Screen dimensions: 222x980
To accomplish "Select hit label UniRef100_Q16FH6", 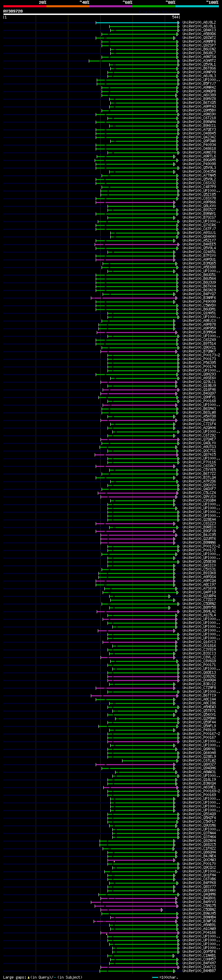I will (x=199, y=389).
